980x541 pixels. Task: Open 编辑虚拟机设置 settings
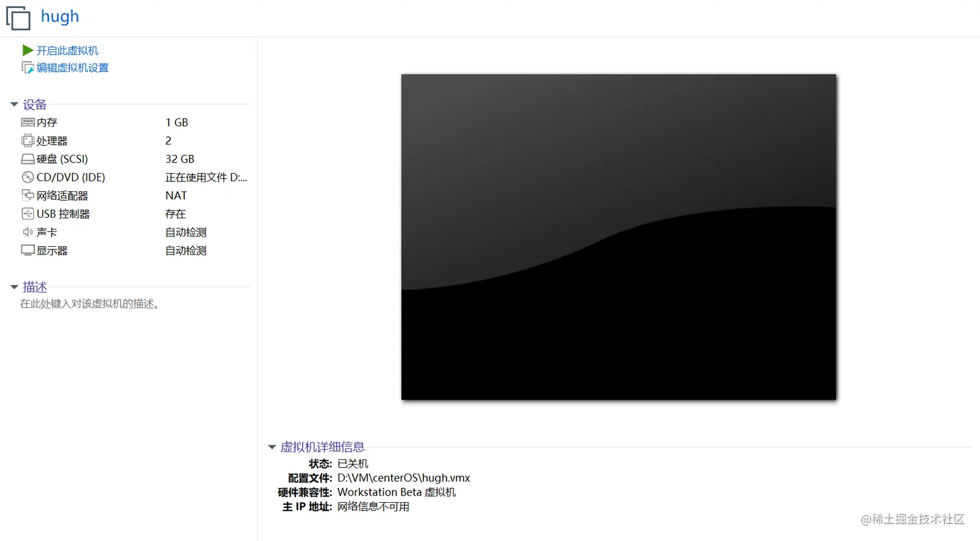coord(71,67)
